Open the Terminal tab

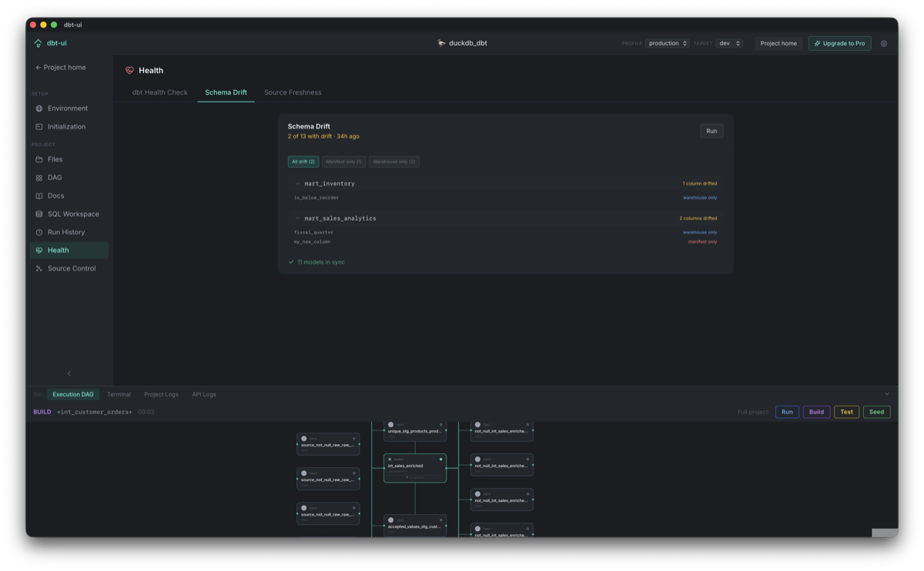119,394
